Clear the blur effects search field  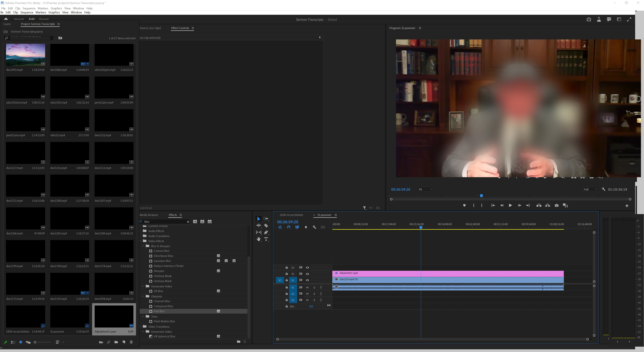coord(188,222)
